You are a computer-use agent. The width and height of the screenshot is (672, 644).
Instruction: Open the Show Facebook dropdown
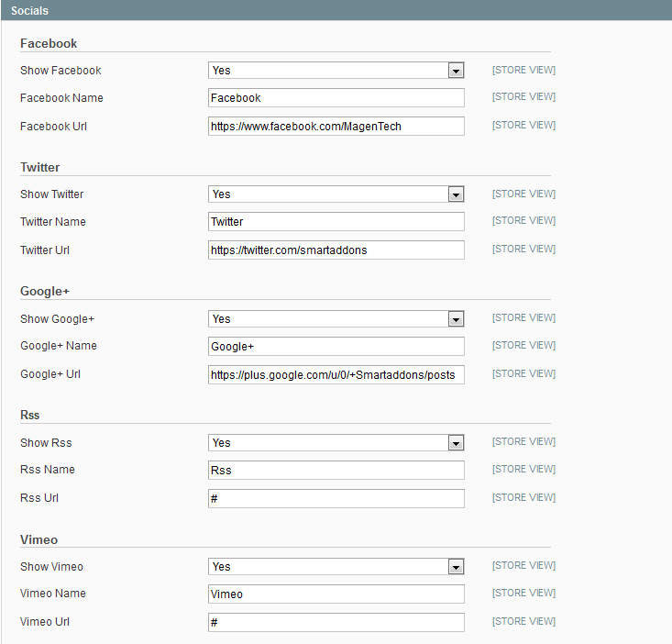coord(336,71)
